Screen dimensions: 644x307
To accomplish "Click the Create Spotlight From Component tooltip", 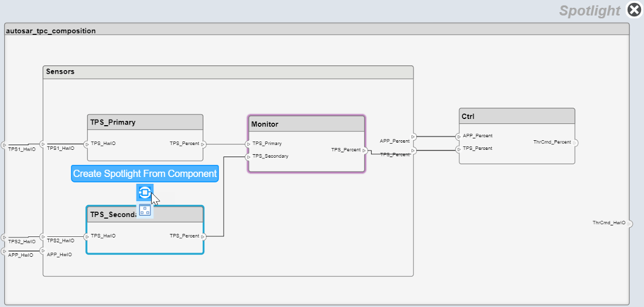I will tap(144, 174).
